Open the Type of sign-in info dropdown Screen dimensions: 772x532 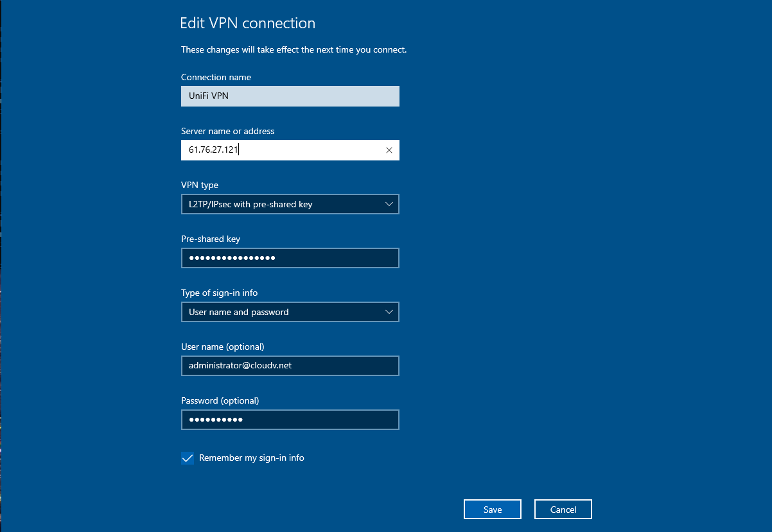290,312
